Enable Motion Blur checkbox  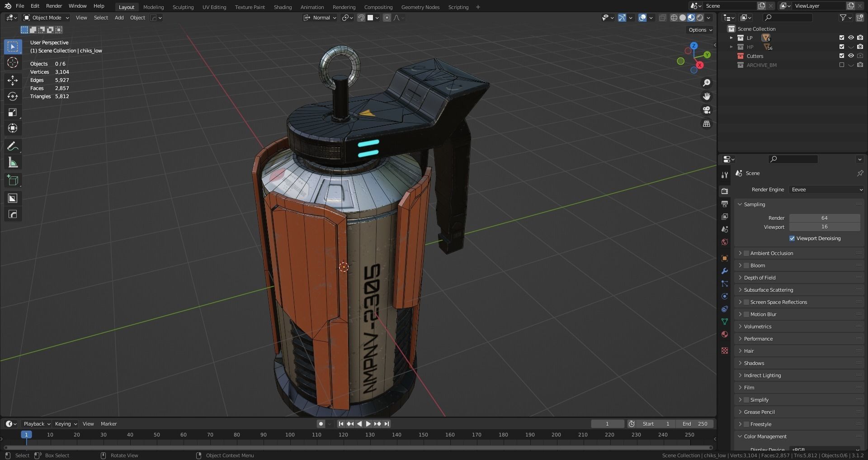[x=746, y=314]
